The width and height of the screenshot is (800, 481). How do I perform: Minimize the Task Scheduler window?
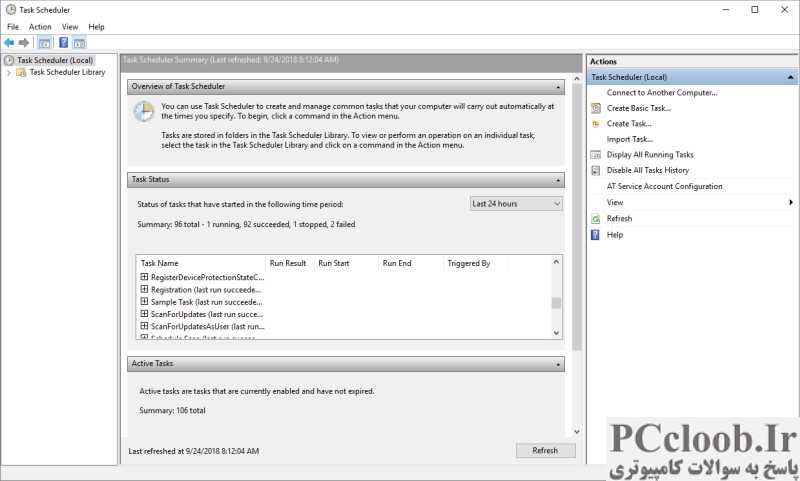click(x=726, y=10)
